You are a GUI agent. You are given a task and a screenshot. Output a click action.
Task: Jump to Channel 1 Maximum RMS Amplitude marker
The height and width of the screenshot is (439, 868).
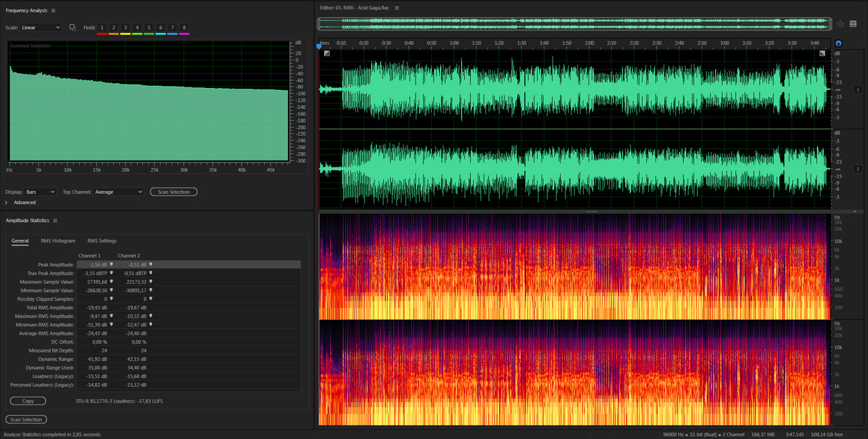(112, 316)
